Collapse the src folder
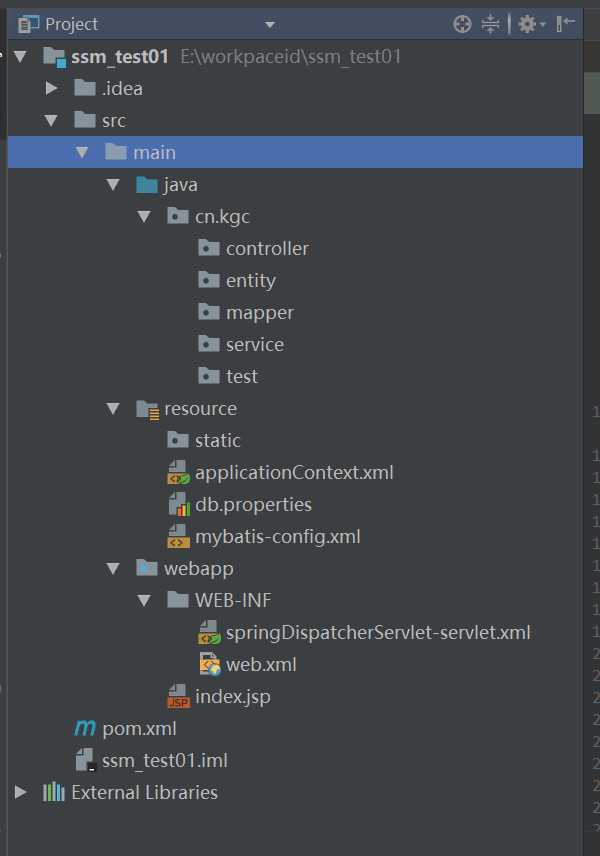Image resolution: width=600 pixels, height=856 pixels. click(x=51, y=120)
